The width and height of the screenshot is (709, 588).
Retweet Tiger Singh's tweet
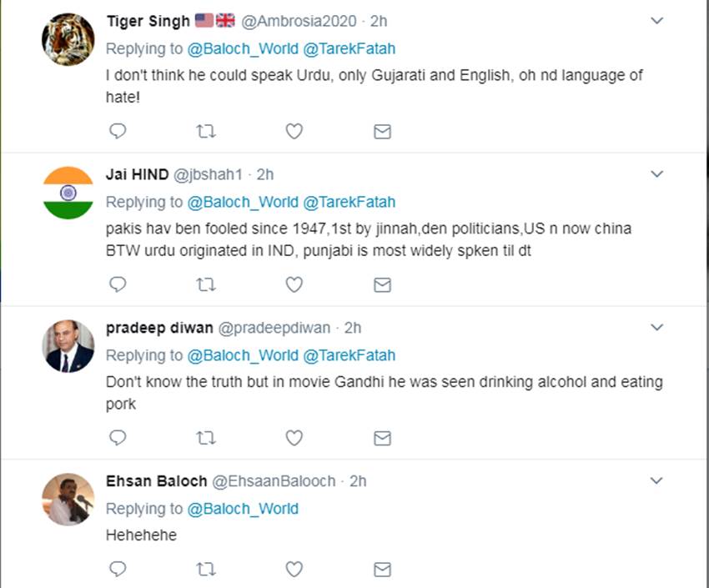pyautogui.click(x=205, y=131)
